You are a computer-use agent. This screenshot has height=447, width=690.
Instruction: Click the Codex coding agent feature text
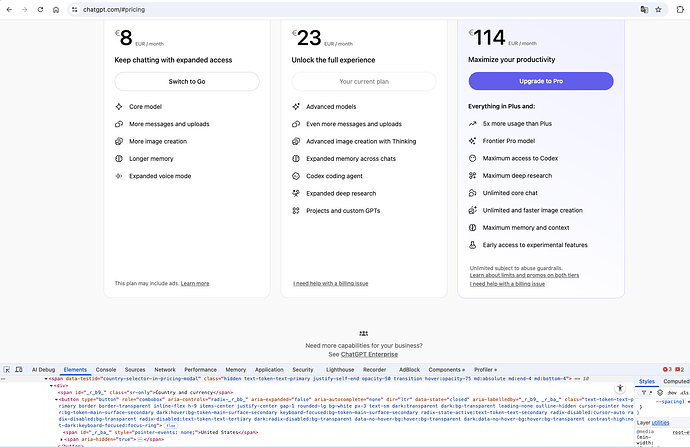(x=334, y=176)
